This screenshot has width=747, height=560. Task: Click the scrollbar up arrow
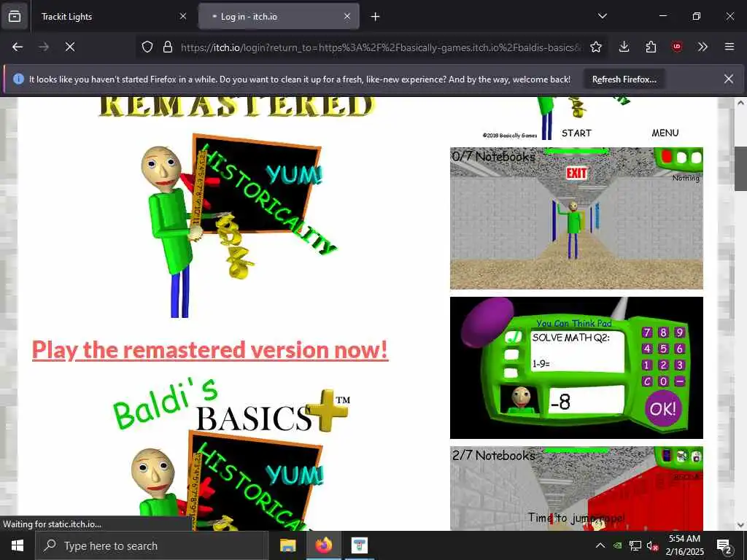coord(741,103)
